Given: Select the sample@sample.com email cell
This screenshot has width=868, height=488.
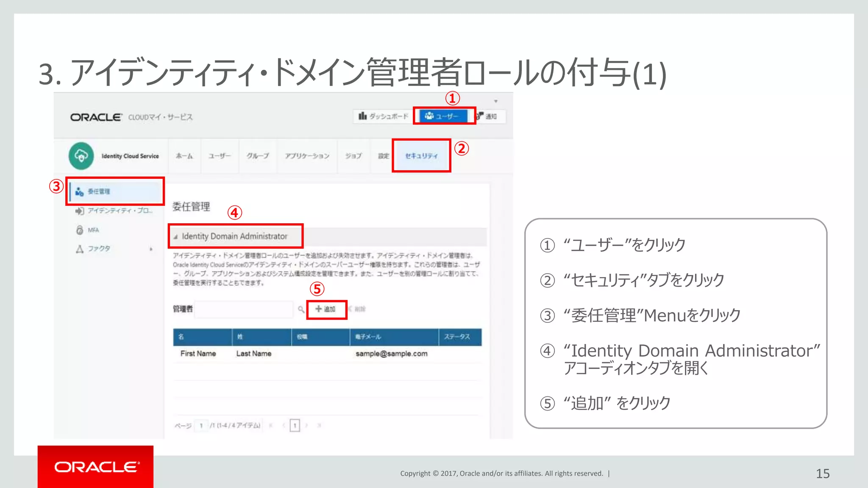Looking at the screenshot, I should (392, 354).
